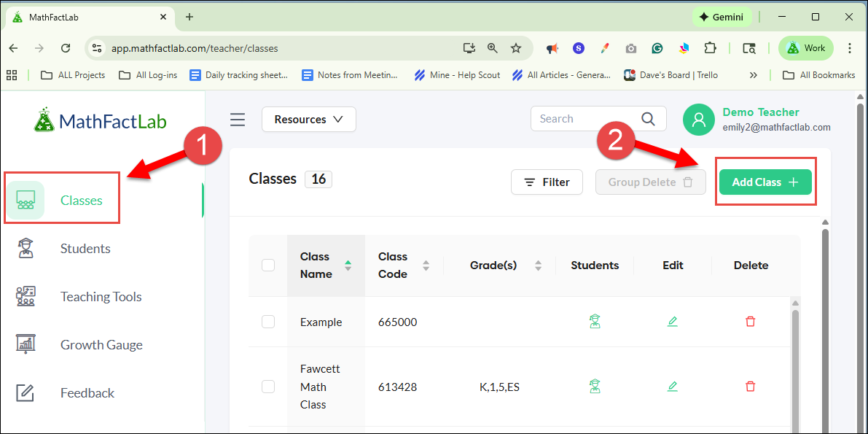Image resolution: width=868 pixels, height=434 pixels.
Task: Close the MathFactLab tab
Action: [163, 18]
